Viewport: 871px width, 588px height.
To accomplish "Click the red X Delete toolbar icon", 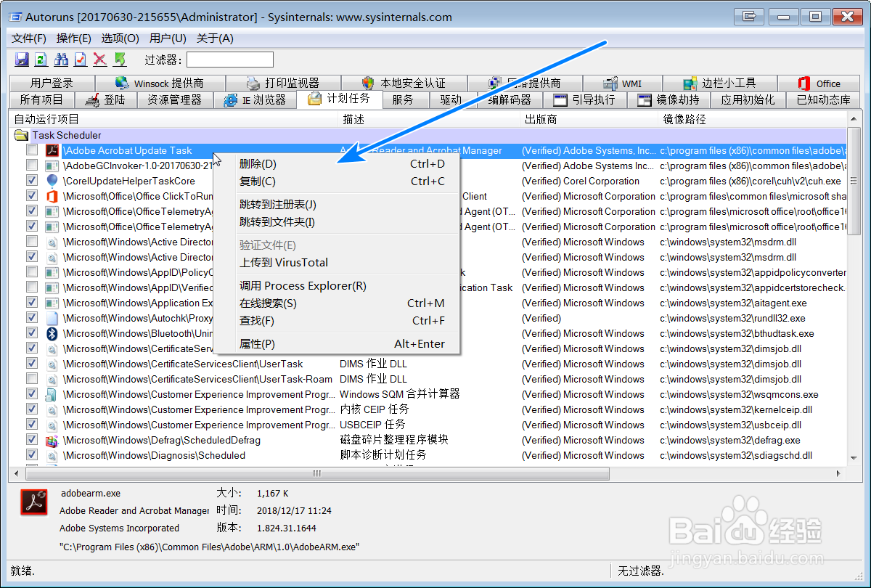I will coord(100,60).
